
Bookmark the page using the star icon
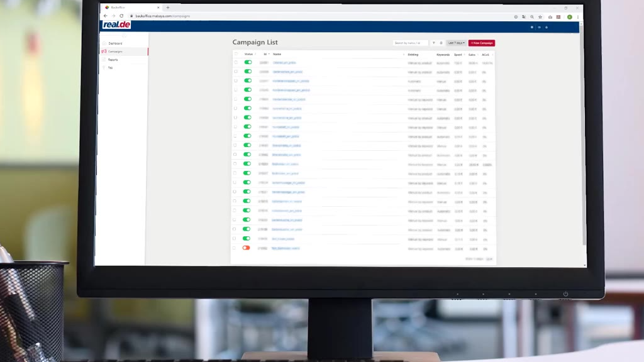click(540, 17)
